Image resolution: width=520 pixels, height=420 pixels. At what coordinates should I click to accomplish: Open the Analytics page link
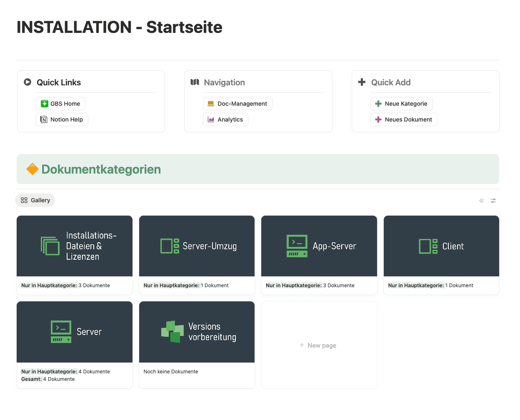click(x=230, y=119)
